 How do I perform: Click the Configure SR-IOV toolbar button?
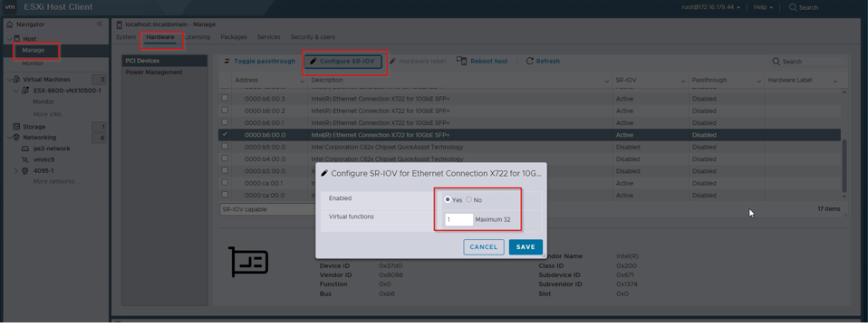tap(342, 61)
